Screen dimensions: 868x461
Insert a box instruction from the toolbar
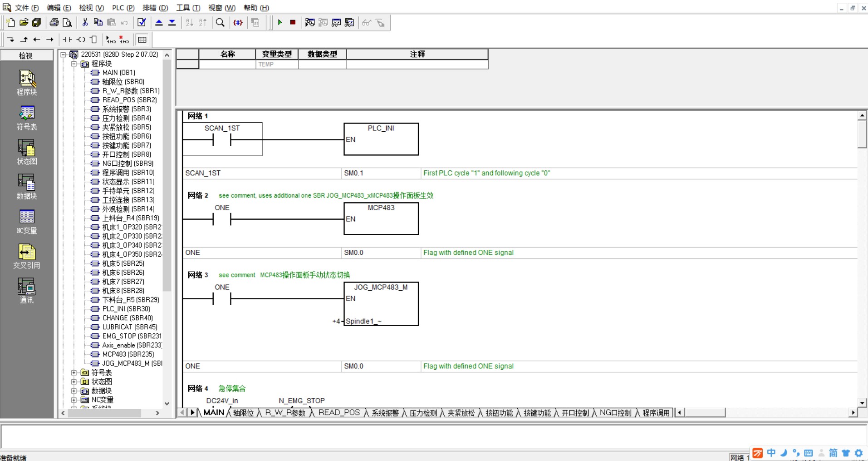pyautogui.click(x=93, y=40)
